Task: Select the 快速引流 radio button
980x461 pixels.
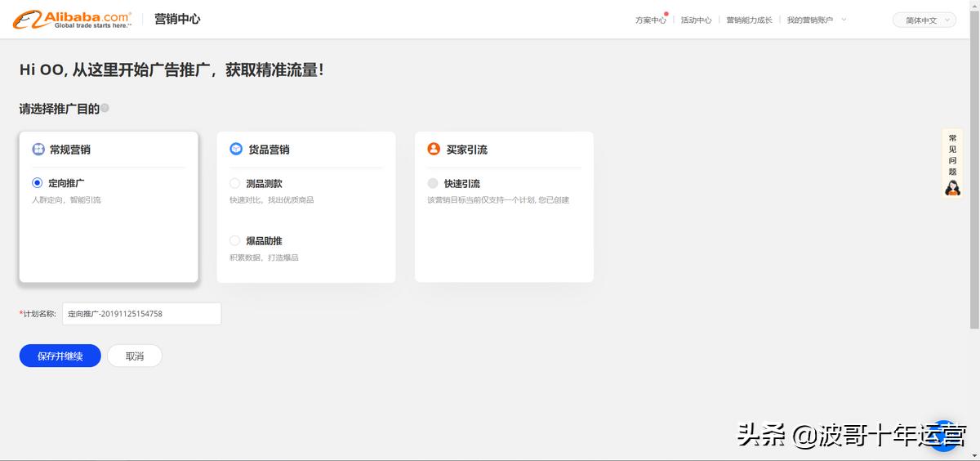Action: pos(433,184)
